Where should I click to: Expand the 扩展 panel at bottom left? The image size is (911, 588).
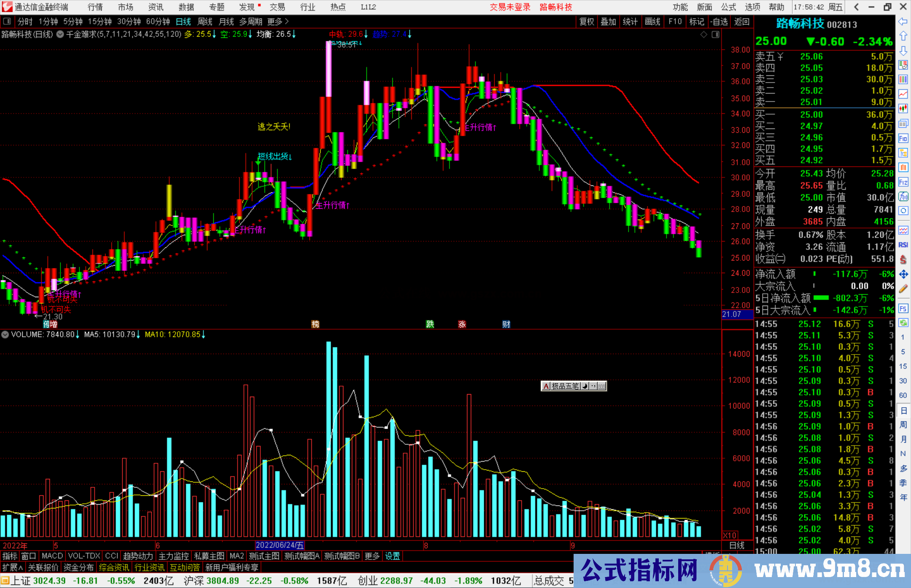[13, 567]
